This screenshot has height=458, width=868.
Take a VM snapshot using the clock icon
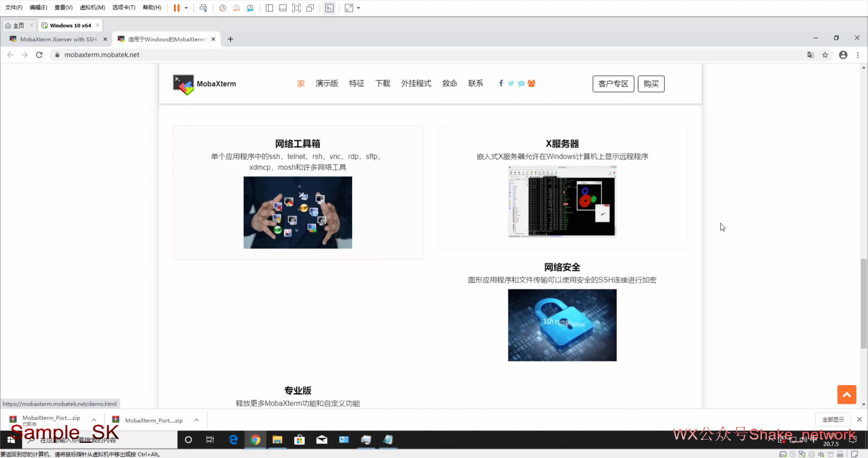click(222, 8)
